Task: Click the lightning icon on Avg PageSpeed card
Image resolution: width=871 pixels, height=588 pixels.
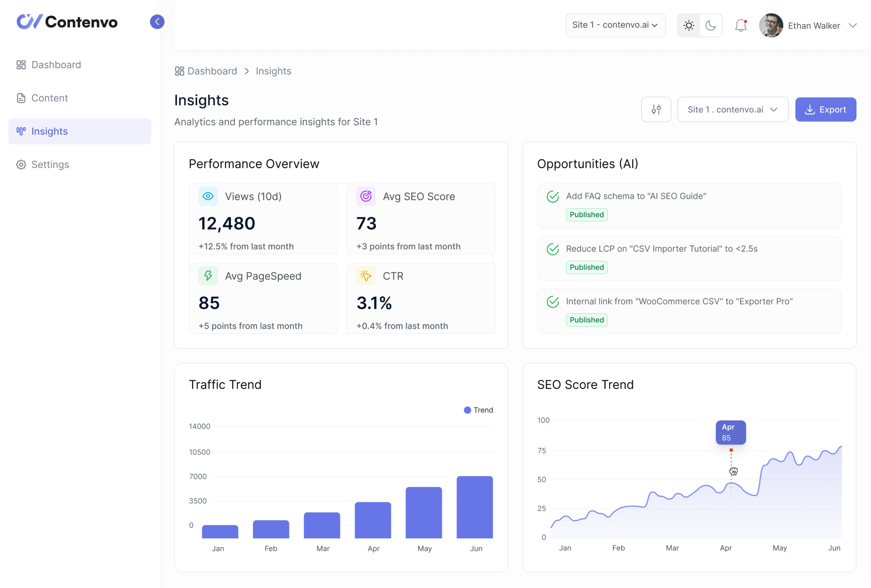Action: (208, 276)
